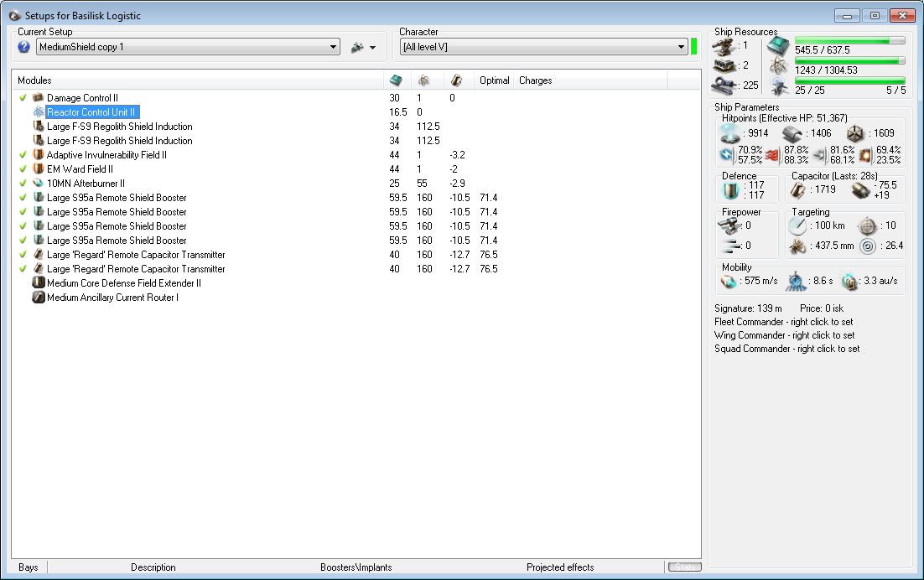The image size is (924, 580).
Task: Click the shield hitpoints icon 9914
Action: point(730,133)
